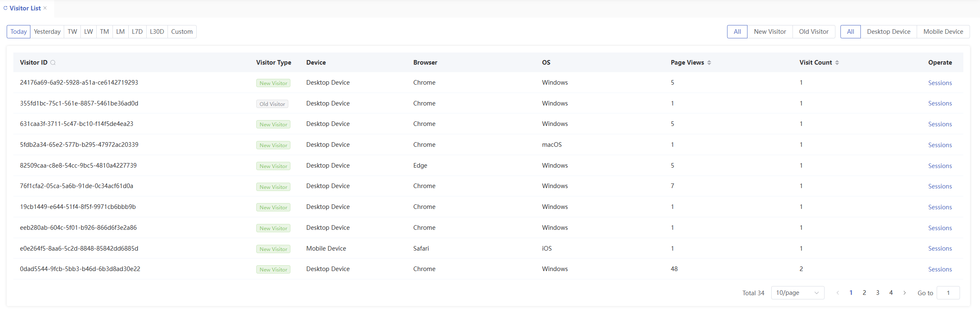Click the previous page arrow
The height and width of the screenshot is (309, 980).
pyautogui.click(x=837, y=293)
